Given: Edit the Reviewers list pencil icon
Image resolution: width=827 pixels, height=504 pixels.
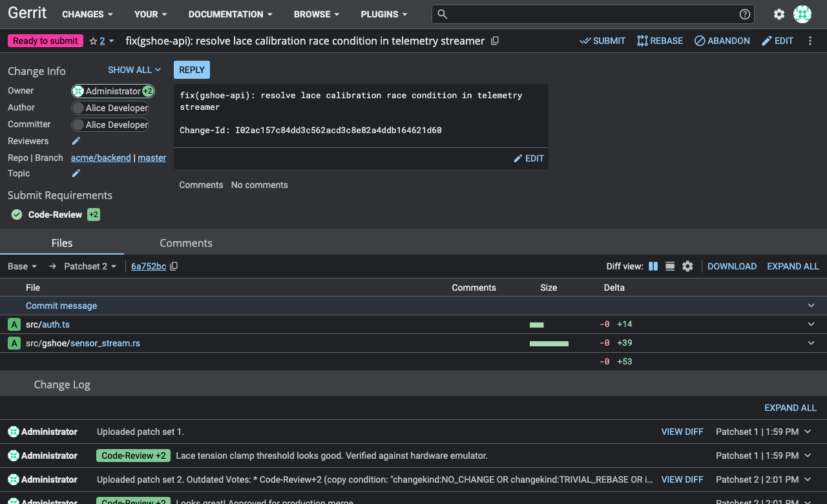Looking at the screenshot, I should point(76,141).
